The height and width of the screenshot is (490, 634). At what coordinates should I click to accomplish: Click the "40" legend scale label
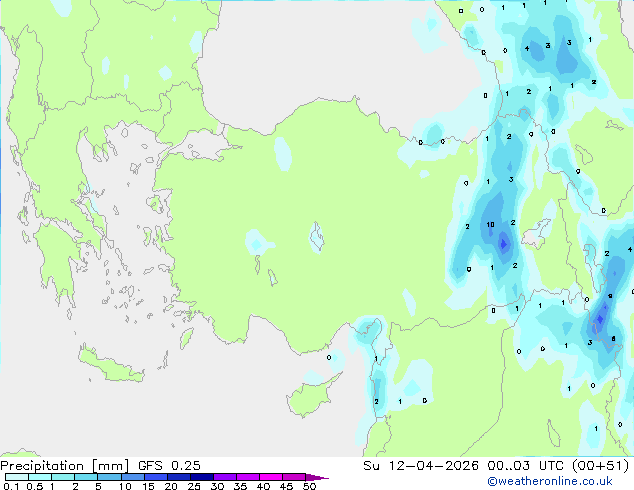pyautogui.click(x=263, y=486)
